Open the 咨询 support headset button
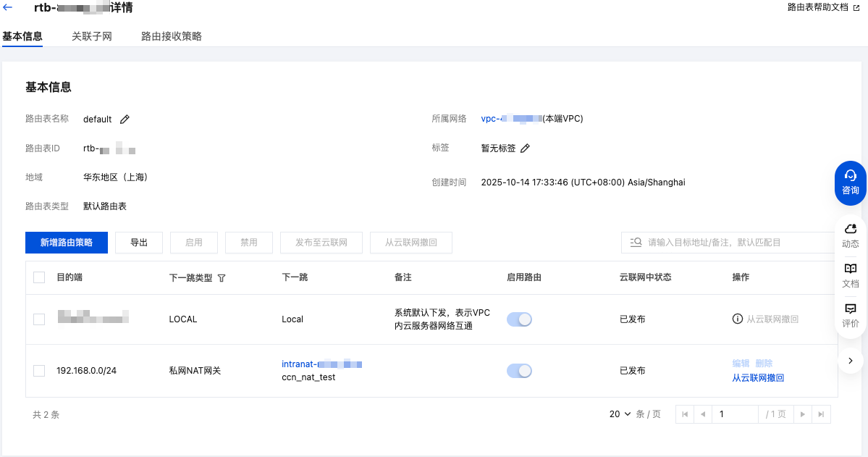The height and width of the screenshot is (457, 868). click(851, 182)
